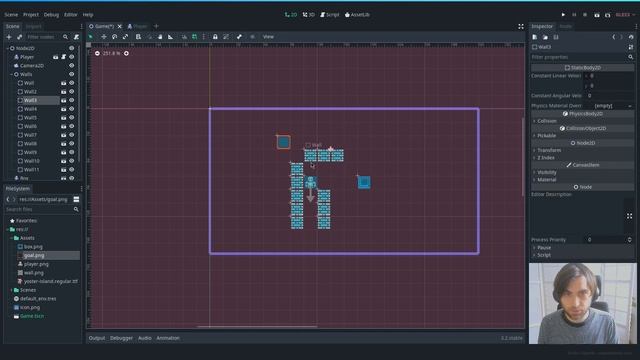The width and height of the screenshot is (640, 360).
Task: Click the add new node plus icon
Action: [x=9, y=37]
